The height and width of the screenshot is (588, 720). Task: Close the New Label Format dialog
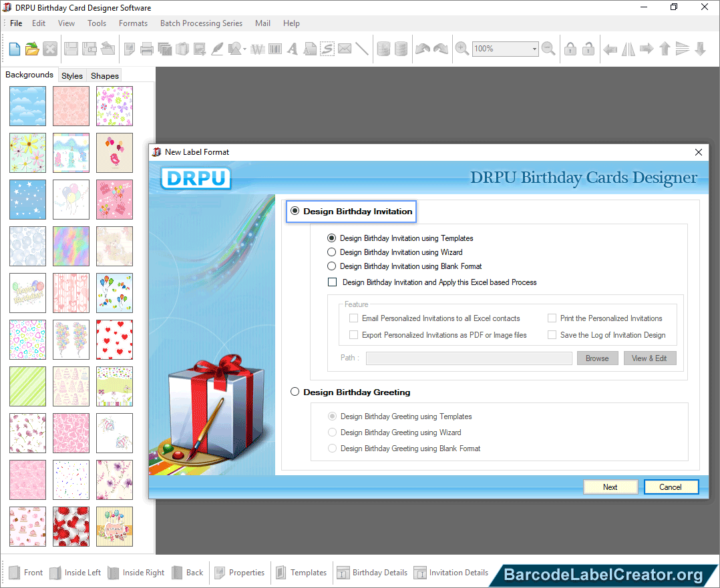(x=699, y=152)
